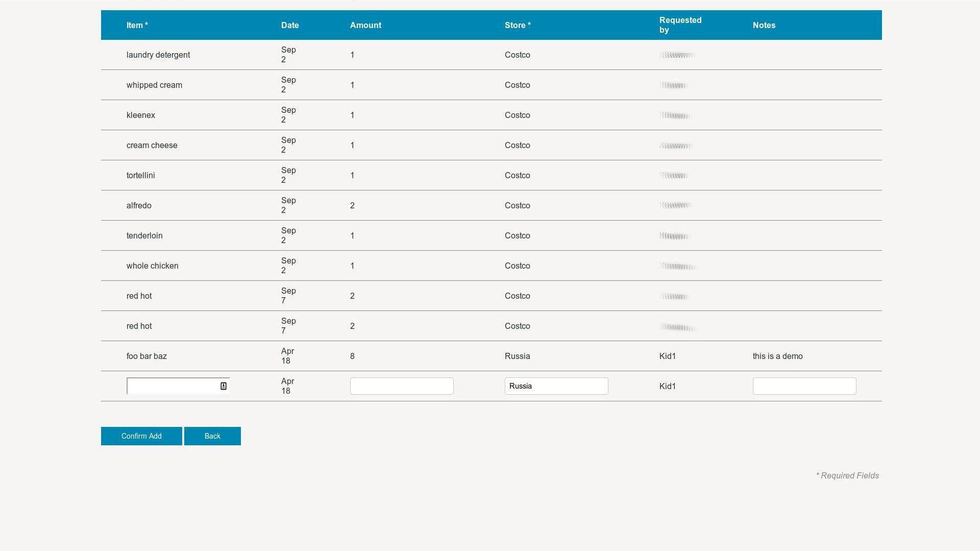Image resolution: width=980 pixels, height=551 pixels.
Task: Select the whipped cream item
Action: (x=154, y=85)
